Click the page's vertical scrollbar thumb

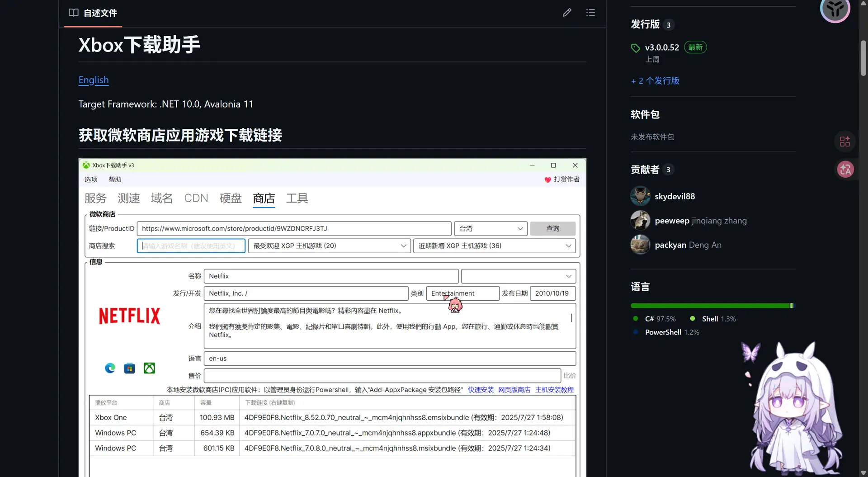[x=863, y=58]
